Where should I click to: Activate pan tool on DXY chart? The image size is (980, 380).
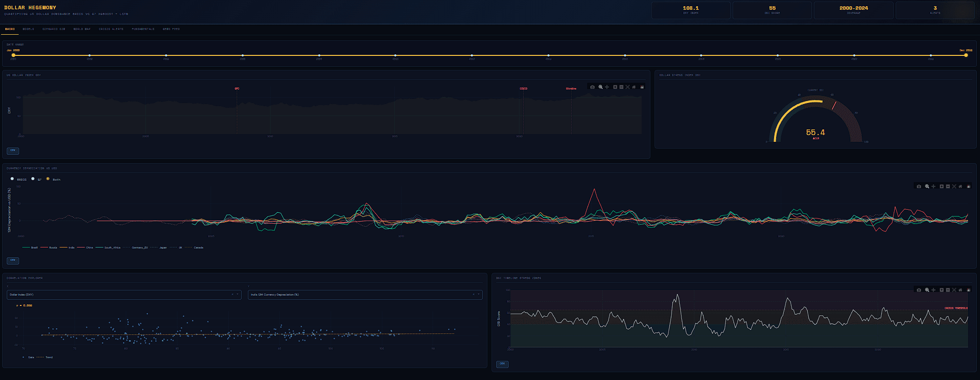tap(607, 87)
